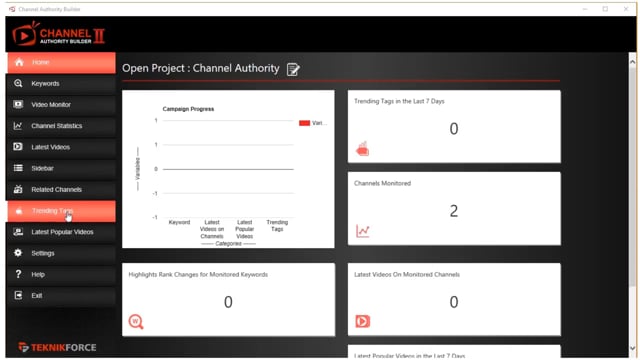Click the scroll up arrow of the scrollbar
The image size is (640, 360).
coord(632,62)
